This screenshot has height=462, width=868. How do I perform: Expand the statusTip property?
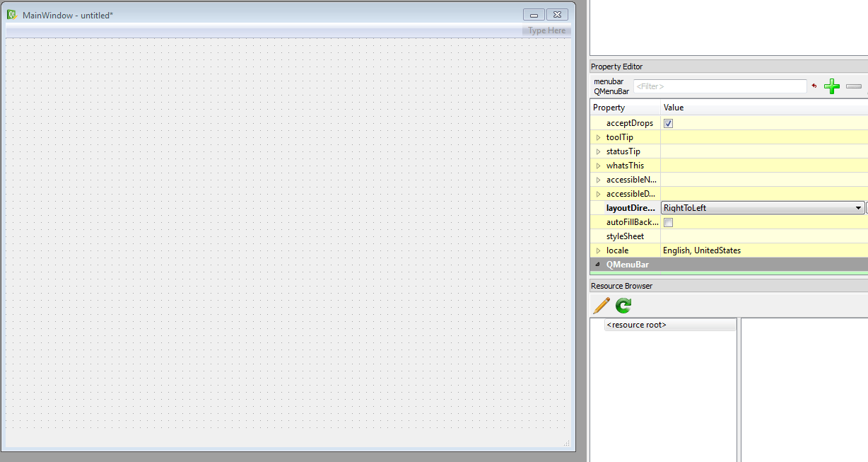[598, 151]
